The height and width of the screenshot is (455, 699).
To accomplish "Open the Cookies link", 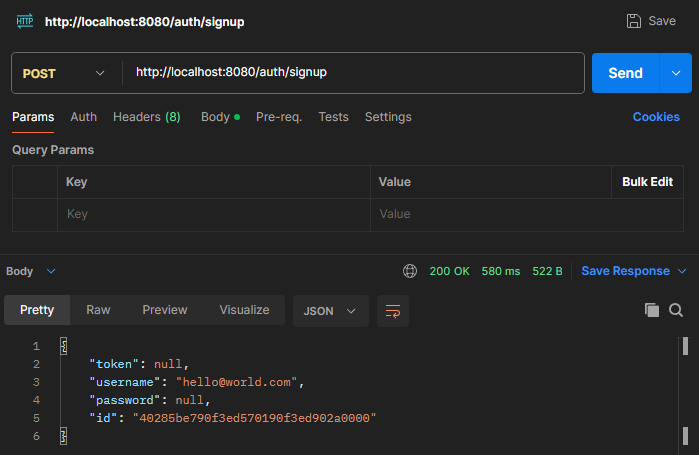I will pos(656,117).
